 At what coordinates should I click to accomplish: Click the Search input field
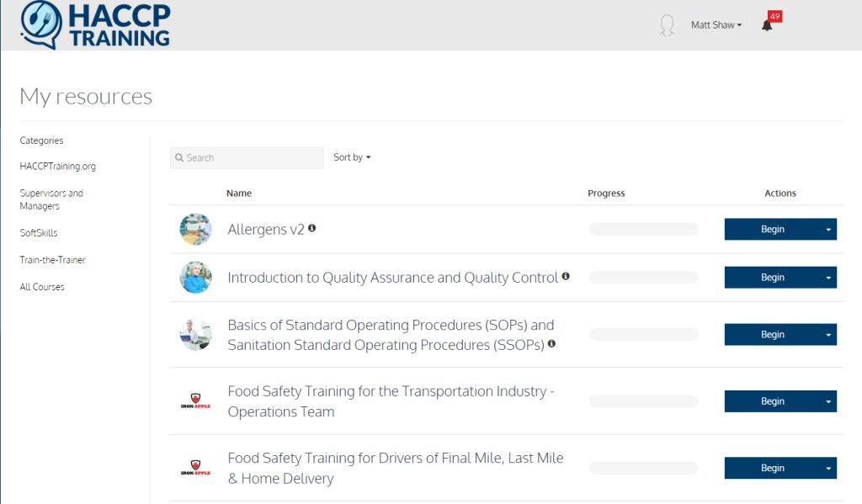[x=247, y=157]
